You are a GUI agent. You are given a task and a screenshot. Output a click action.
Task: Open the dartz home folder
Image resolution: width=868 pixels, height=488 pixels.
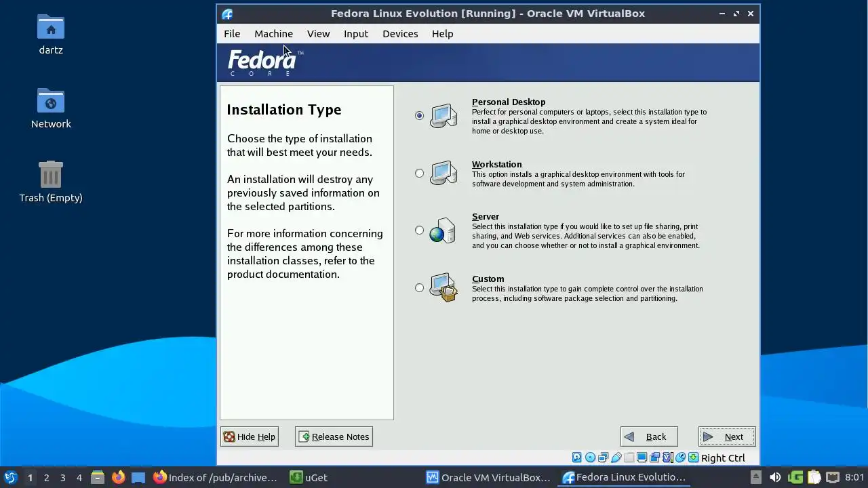click(51, 34)
